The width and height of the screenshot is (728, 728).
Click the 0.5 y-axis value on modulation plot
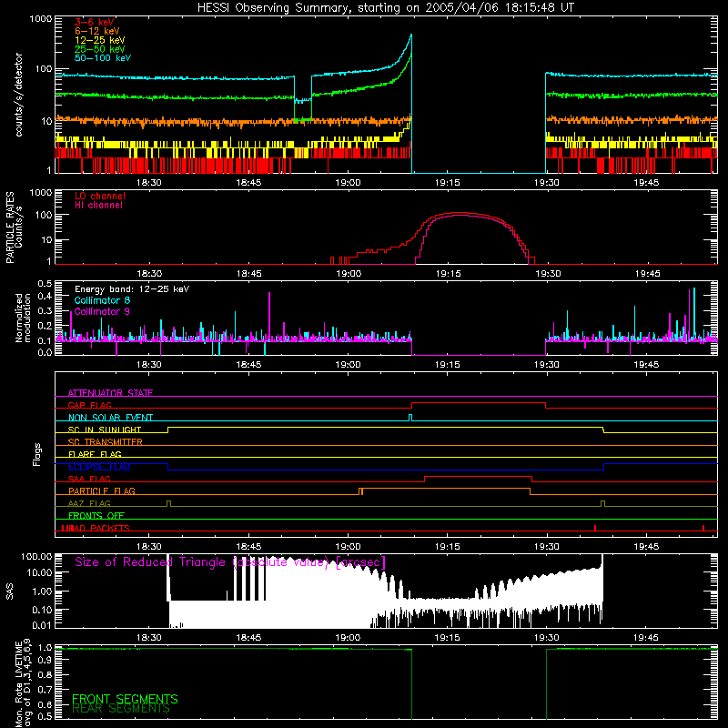tap(45, 284)
